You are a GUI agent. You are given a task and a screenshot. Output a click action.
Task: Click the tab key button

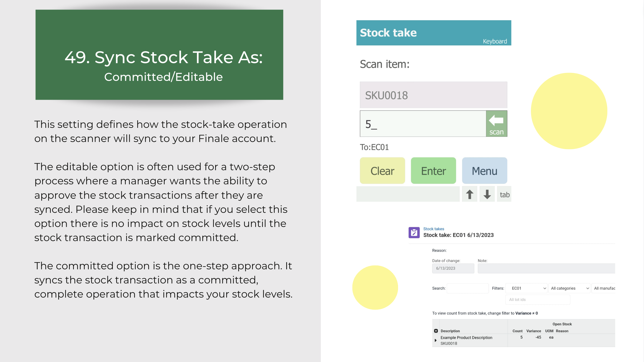tap(504, 194)
